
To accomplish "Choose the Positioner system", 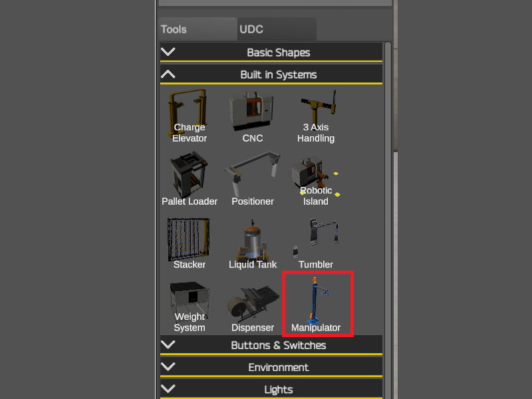I will point(253,179).
